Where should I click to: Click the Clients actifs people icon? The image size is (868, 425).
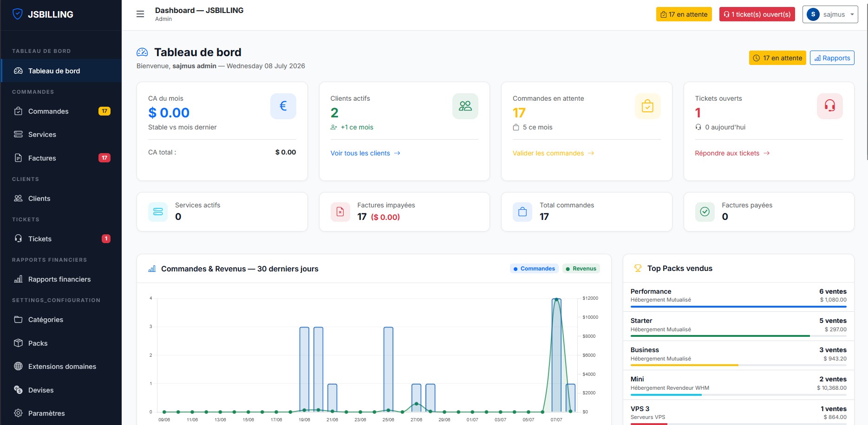click(x=465, y=106)
